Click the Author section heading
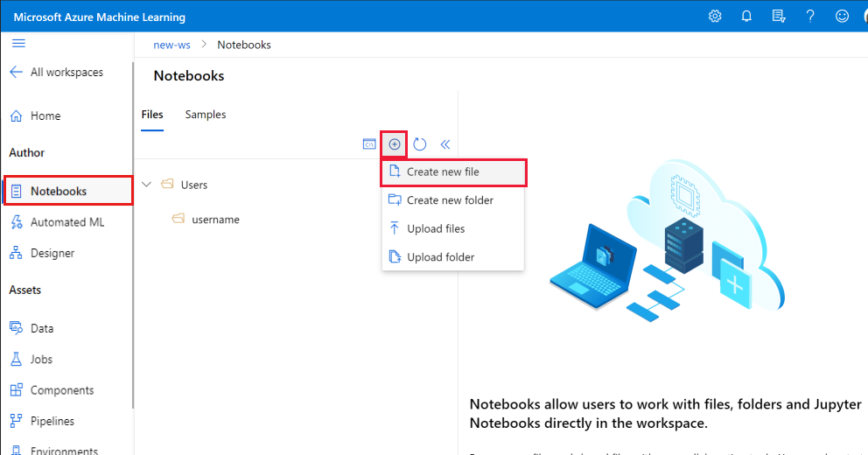The image size is (868, 455). click(26, 153)
